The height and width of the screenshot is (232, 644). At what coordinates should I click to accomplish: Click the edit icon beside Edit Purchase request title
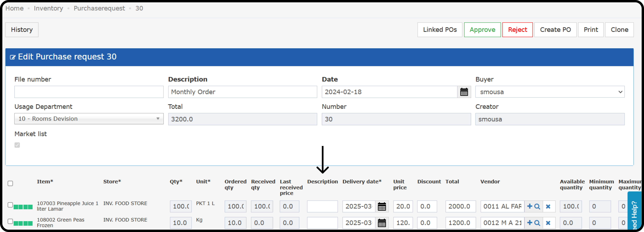point(13,57)
